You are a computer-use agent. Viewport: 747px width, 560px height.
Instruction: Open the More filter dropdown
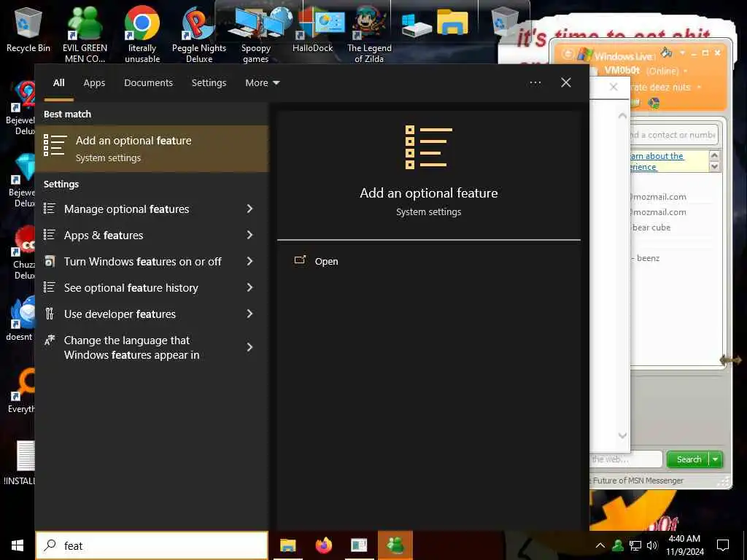(263, 82)
